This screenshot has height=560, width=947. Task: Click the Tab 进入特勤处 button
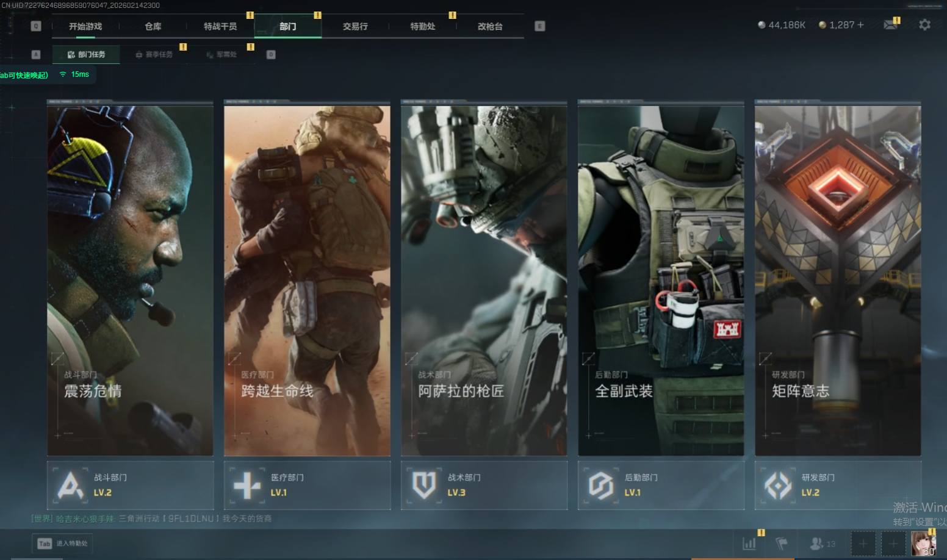62,544
